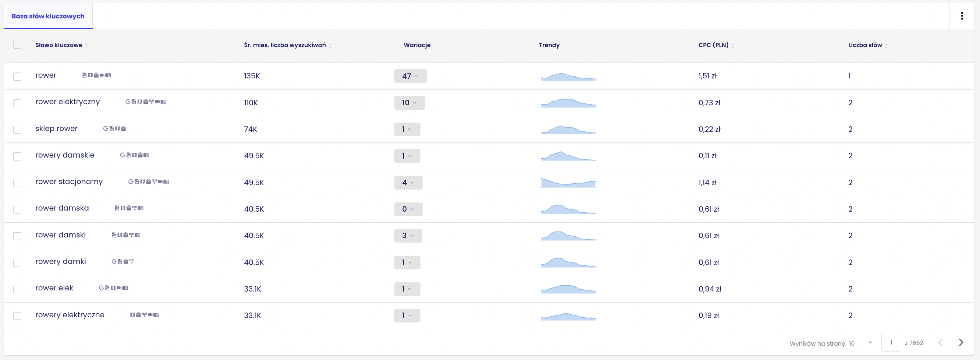Tick the rower stacjonarny checkbox
This screenshot has width=980, height=360.
pos(17,183)
